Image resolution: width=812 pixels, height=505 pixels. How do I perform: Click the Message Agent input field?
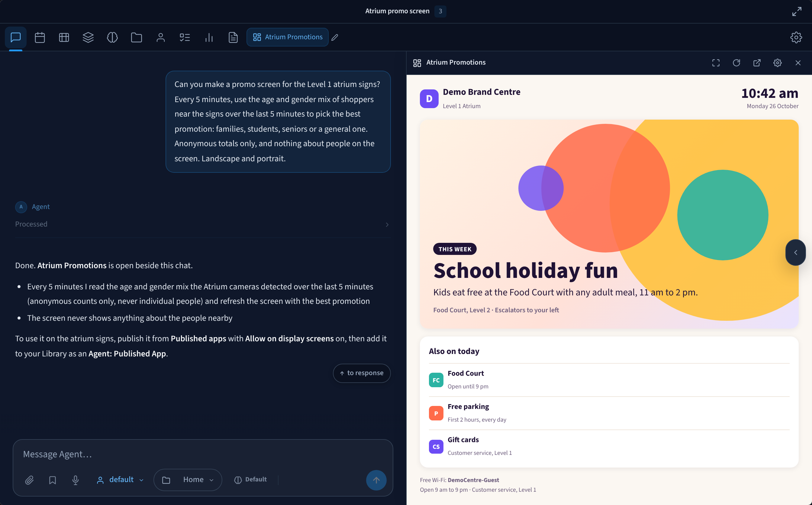pos(203,454)
